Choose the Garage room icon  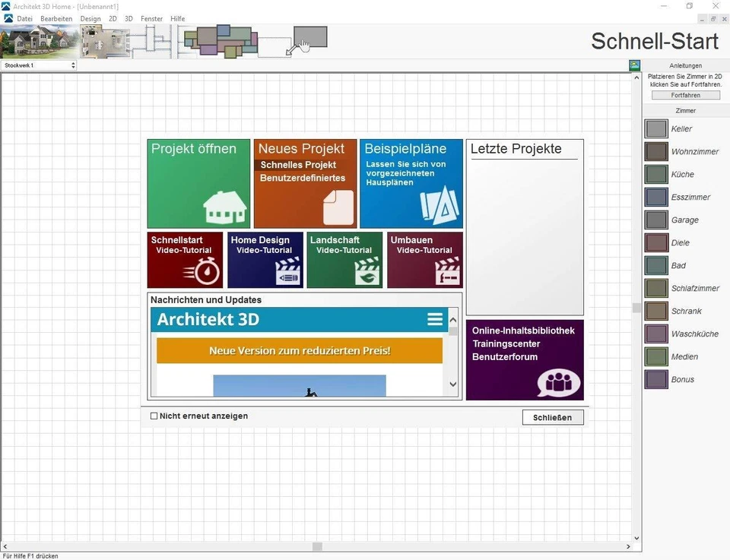[x=655, y=220]
